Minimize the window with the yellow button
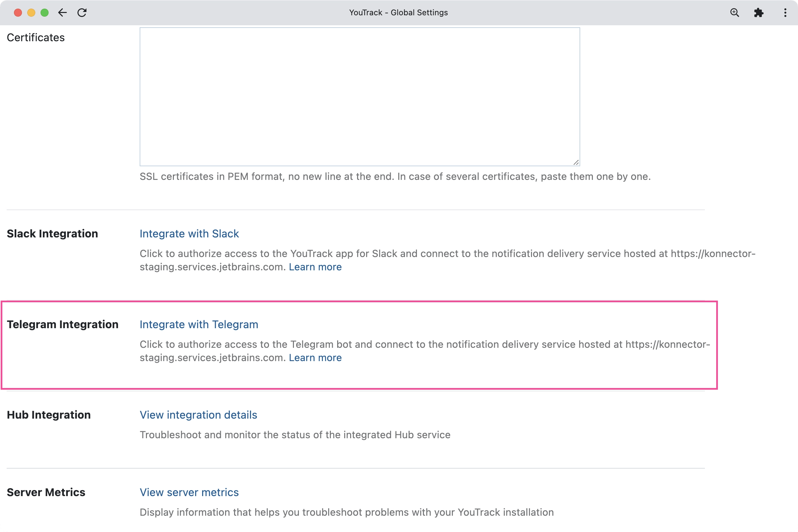 [31, 13]
